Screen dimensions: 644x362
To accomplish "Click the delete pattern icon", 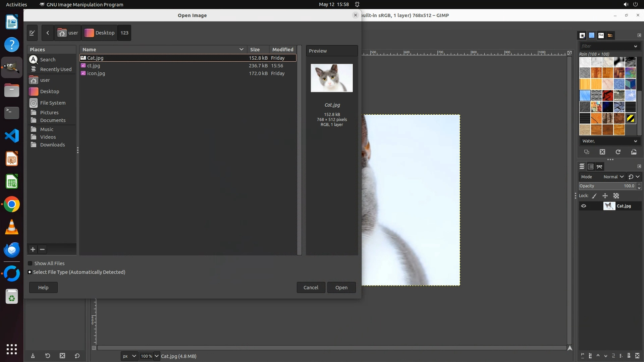I will pos(602,152).
